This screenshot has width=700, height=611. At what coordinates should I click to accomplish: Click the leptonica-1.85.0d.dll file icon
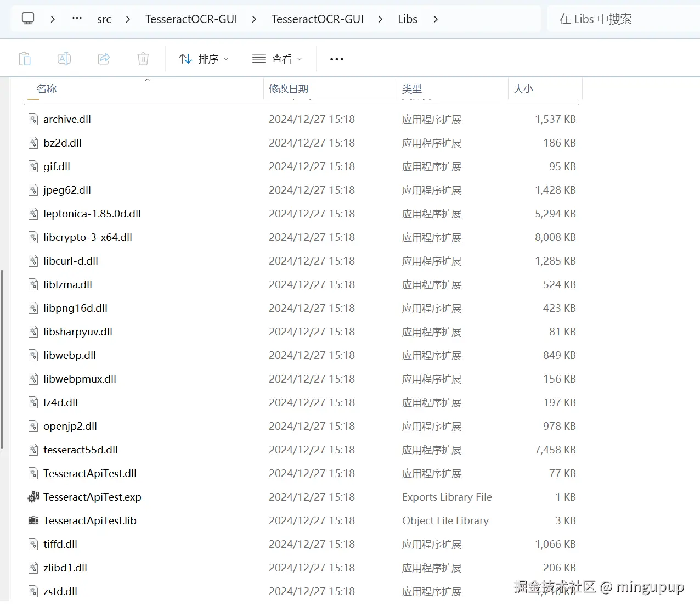click(33, 214)
